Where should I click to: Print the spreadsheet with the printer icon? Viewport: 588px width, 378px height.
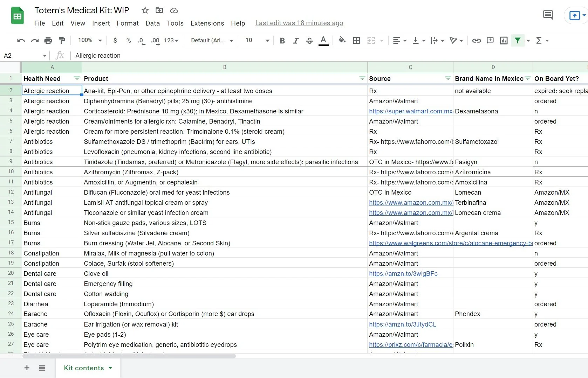click(48, 41)
